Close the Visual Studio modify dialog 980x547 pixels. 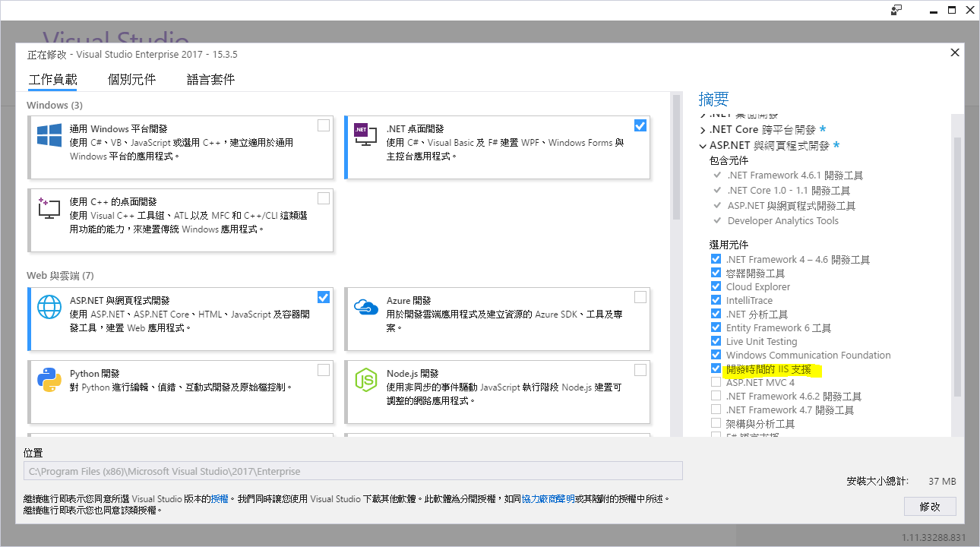[955, 52]
